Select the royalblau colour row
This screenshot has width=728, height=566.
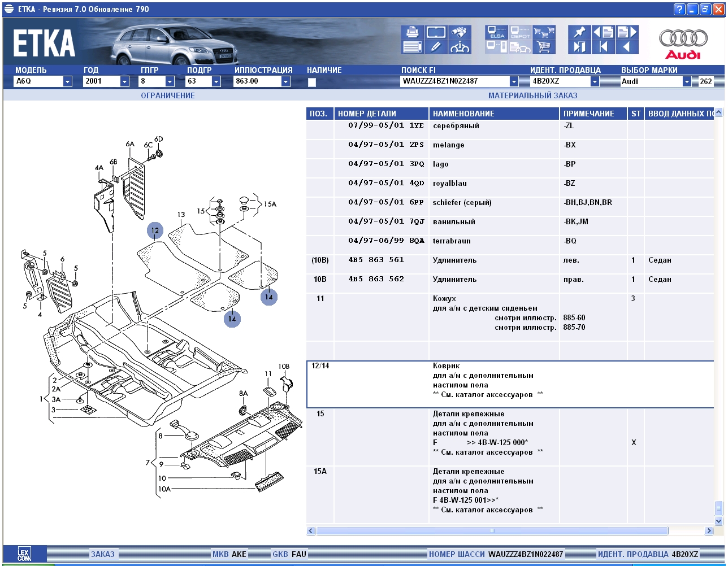510,188
